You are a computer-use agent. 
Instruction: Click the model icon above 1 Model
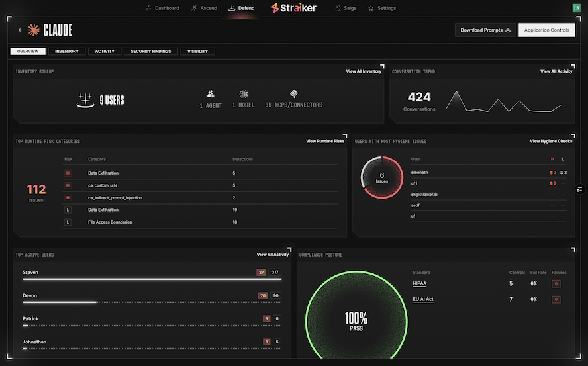click(244, 94)
